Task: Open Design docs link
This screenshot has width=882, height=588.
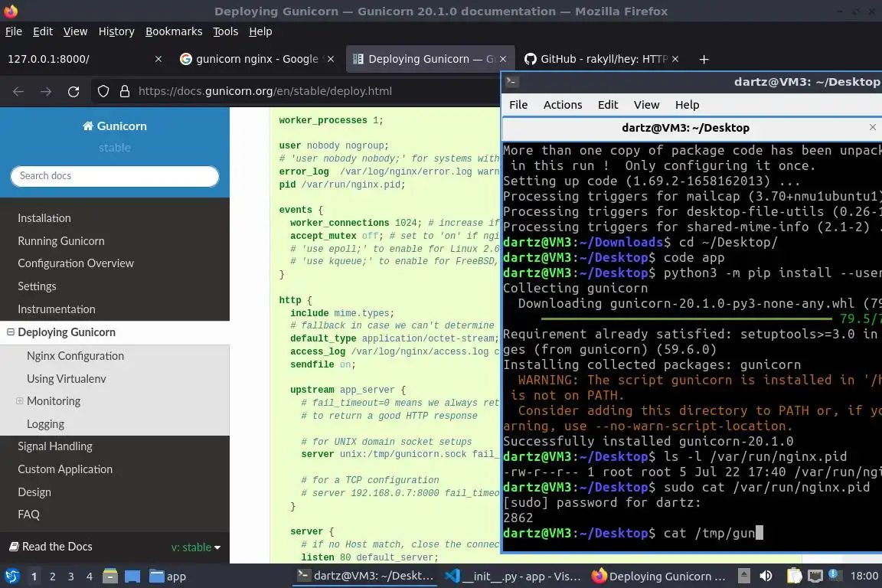Action: coord(34,492)
